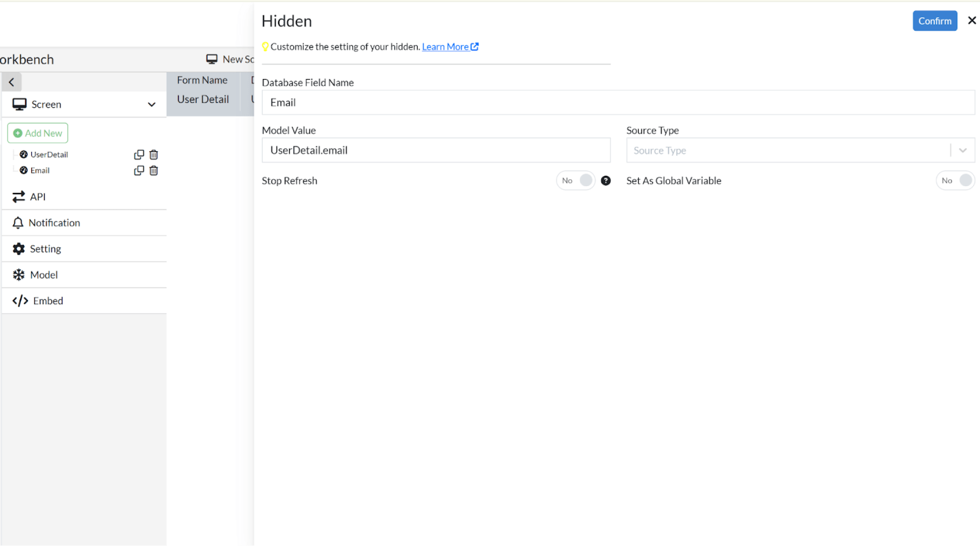
Task: Toggle Stop Refresh to Yes
Action: coord(576,180)
